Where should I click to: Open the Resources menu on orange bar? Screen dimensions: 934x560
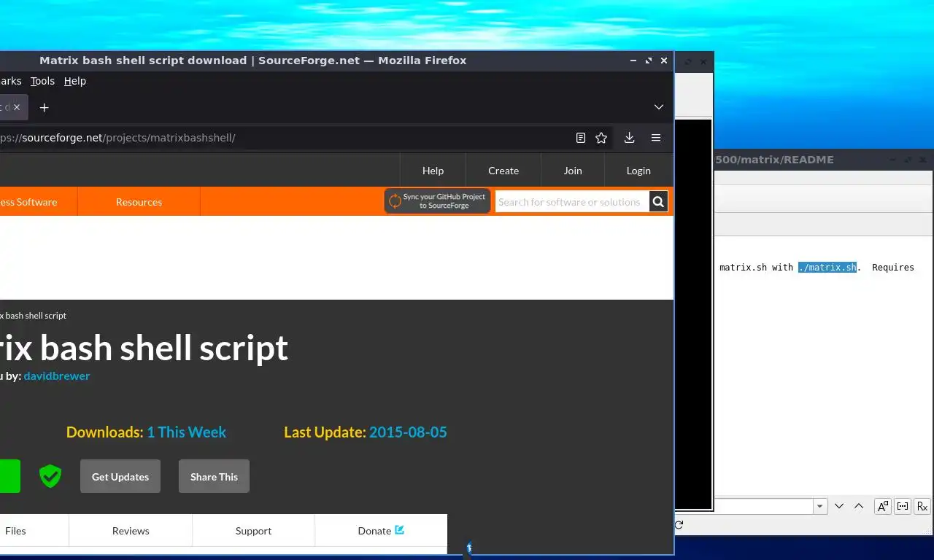[139, 202]
